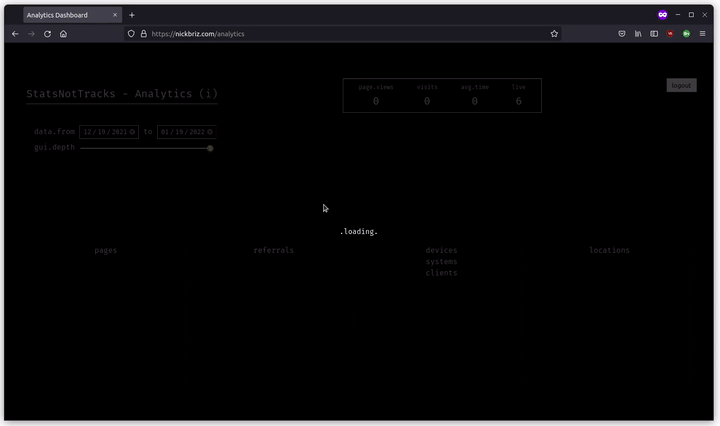Click the green extension icon in toolbar
The height and width of the screenshot is (426, 720).
coord(686,34)
